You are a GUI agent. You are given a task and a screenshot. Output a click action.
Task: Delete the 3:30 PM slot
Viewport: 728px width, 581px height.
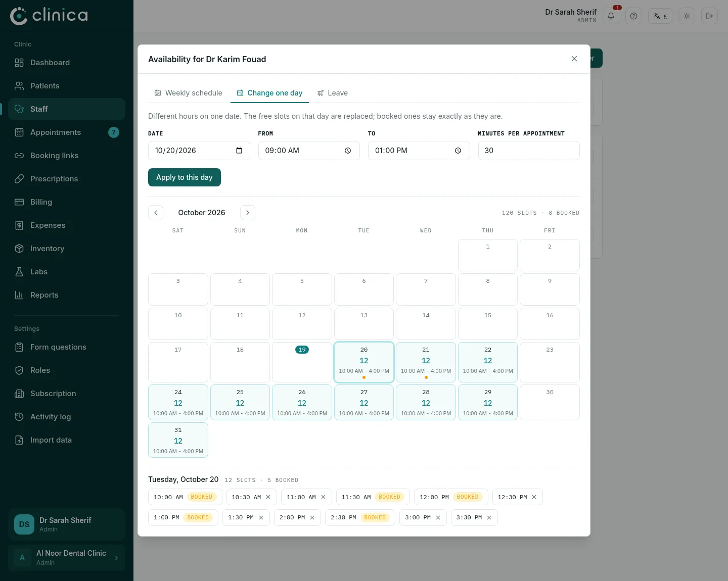[x=489, y=518]
